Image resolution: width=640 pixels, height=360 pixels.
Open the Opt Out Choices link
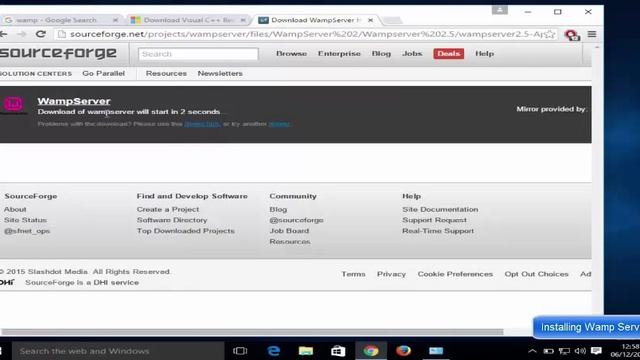(x=536, y=274)
